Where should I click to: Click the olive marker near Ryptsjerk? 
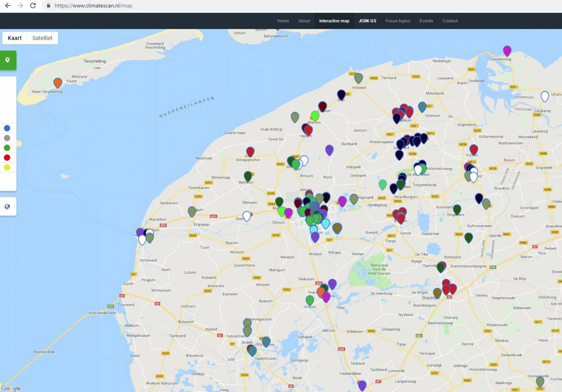pos(354,199)
